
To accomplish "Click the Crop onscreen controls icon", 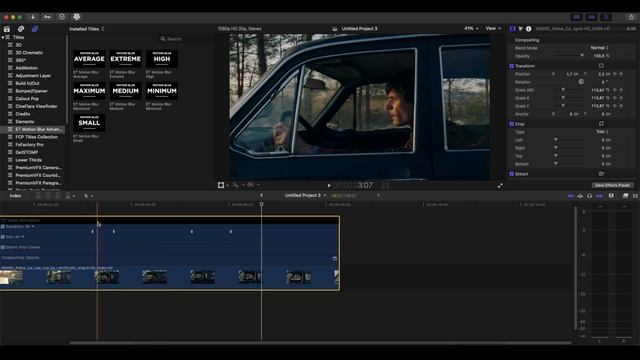I will (601, 124).
